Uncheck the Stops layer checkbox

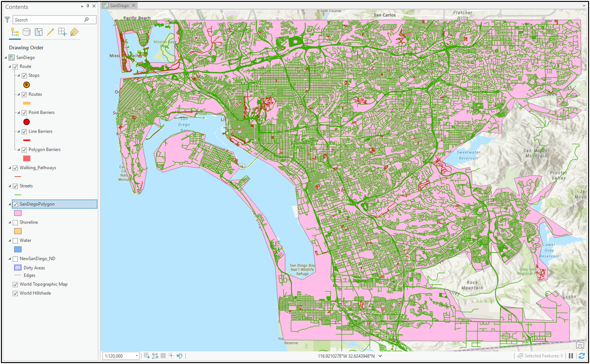coord(24,76)
